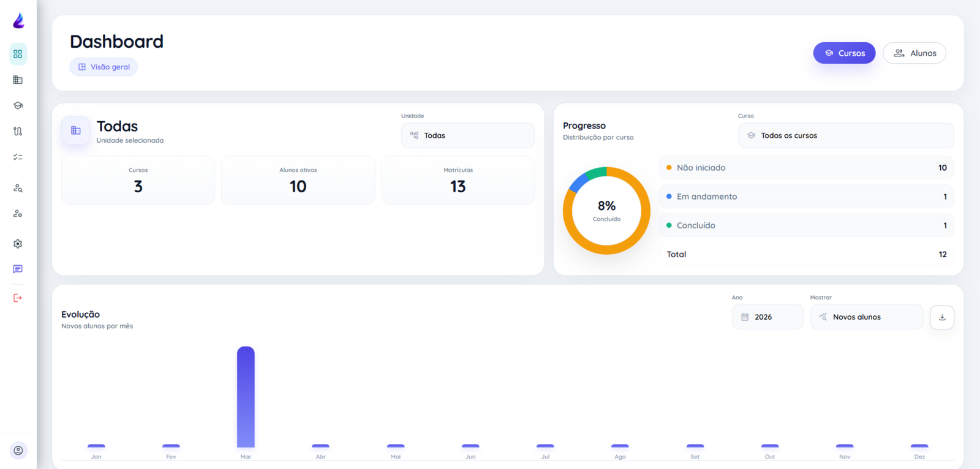Open the user settings sidebar icon

[18, 214]
